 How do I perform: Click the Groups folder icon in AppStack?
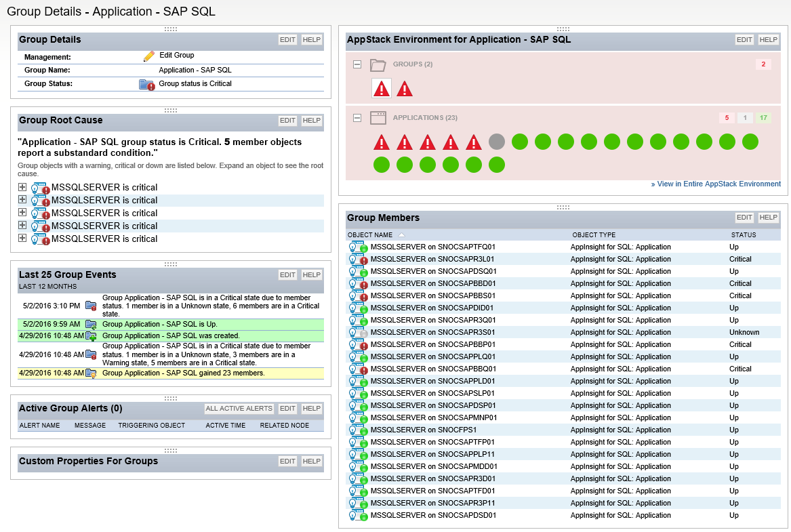pyautogui.click(x=378, y=65)
